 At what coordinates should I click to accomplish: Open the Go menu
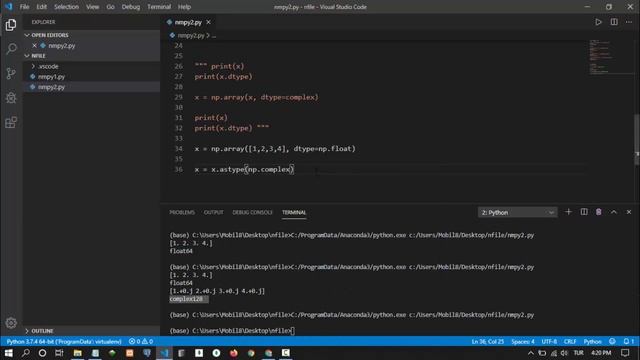[x=111, y=7]
